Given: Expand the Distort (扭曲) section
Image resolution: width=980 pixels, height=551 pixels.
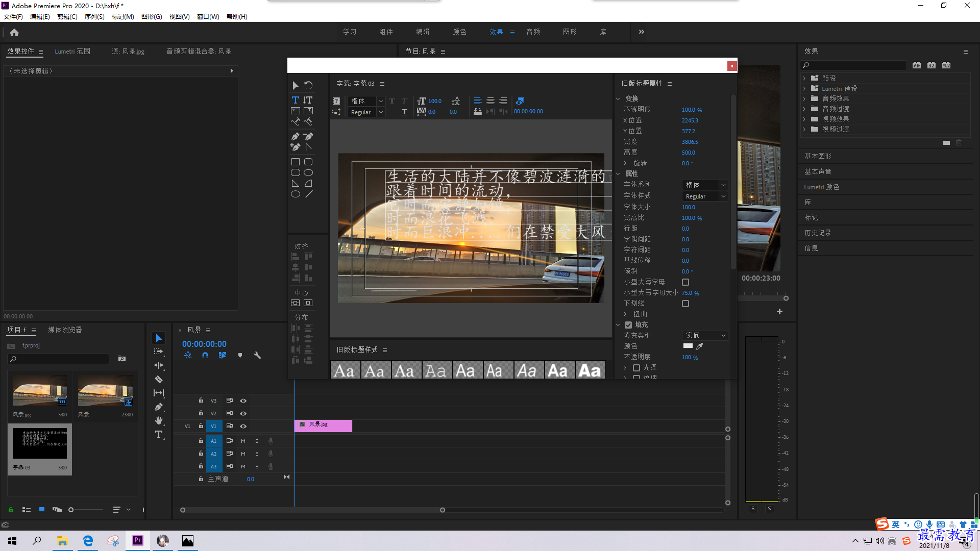Looking at the screenshot, I should point(625,314).
